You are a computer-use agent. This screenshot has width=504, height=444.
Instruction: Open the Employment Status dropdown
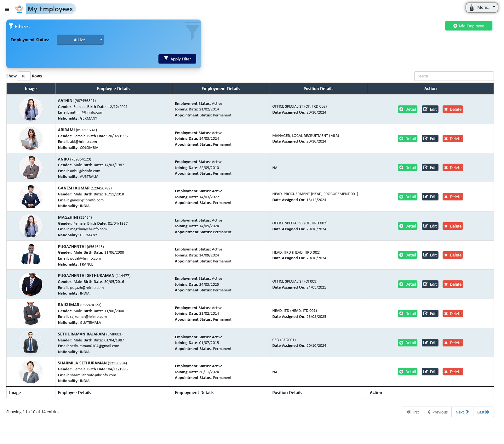pos(80,40)
